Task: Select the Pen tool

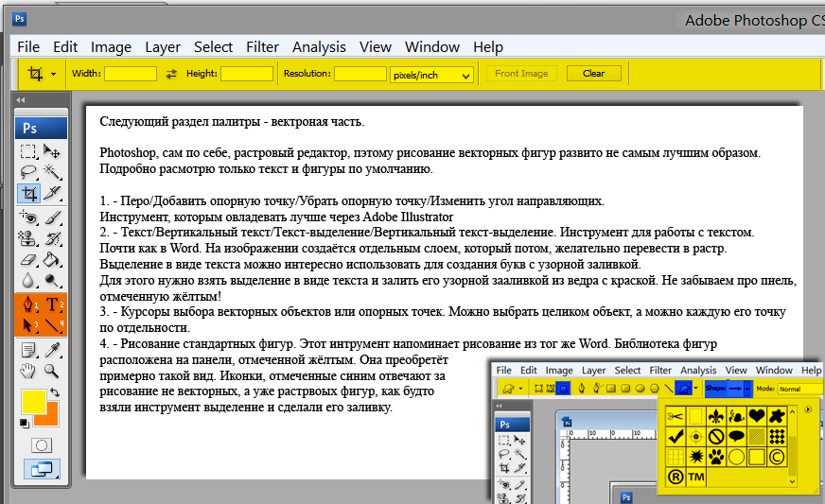Action: click(x=29, y=304)
